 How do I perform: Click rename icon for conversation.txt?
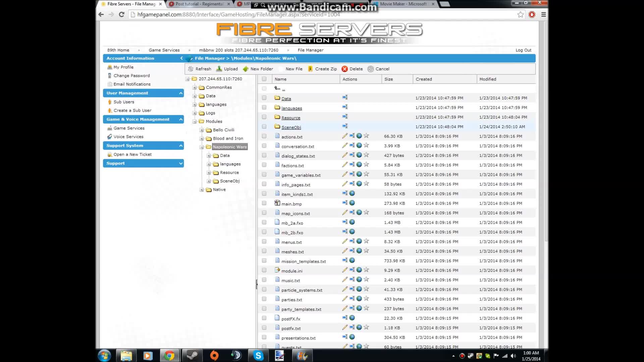pos(352,145)
